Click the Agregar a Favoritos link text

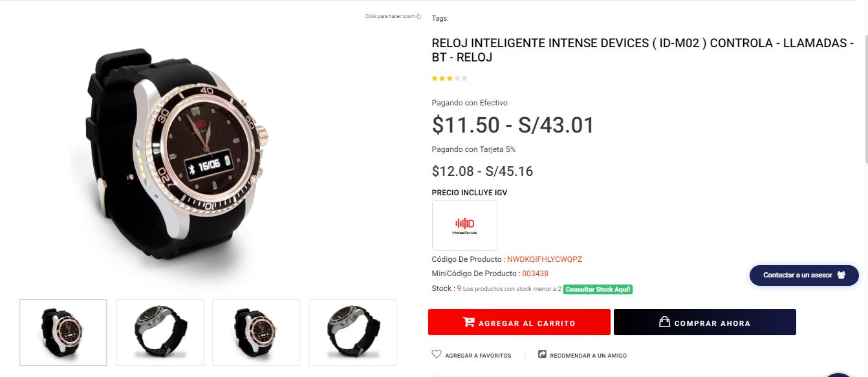[x=478, y=356]
